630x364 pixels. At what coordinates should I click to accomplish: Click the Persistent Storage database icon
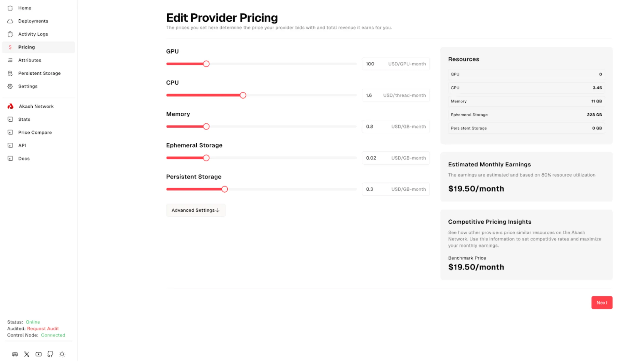pyautogui.click(x=10, y=73)
